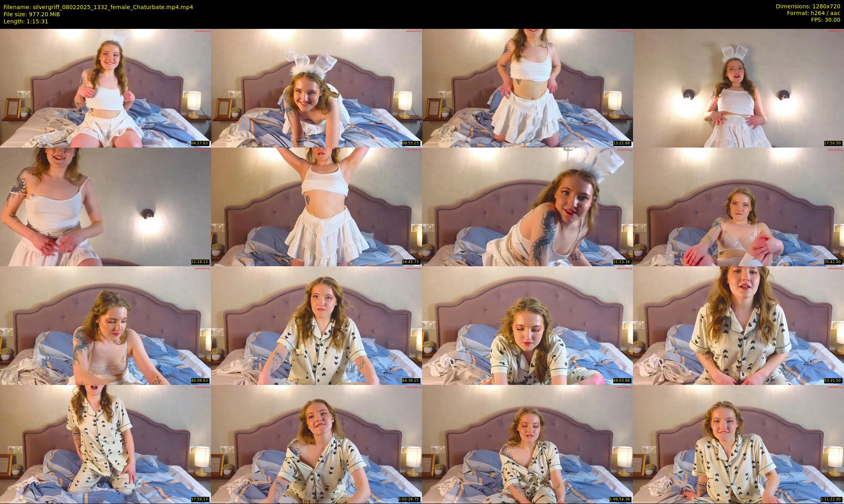Select the thumbnail at 35:41.00
The height and width of the screenshot is (504, 844).
pos(738,207)
